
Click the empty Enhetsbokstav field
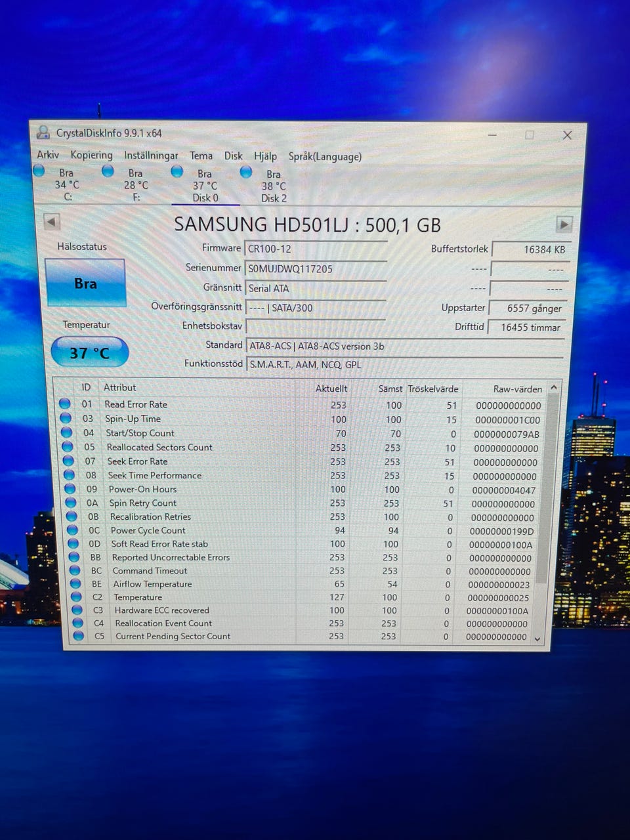(315, 326)
